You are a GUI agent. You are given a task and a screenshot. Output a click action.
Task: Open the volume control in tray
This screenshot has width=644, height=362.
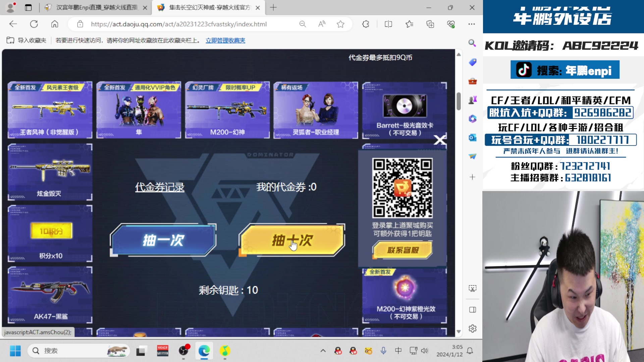(x=425, y=351)
